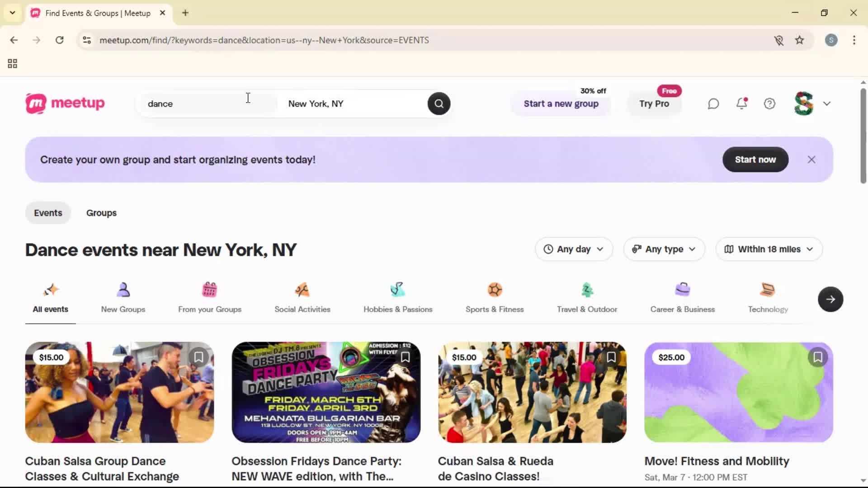Select the Social Activities category icon

point(302,290)
